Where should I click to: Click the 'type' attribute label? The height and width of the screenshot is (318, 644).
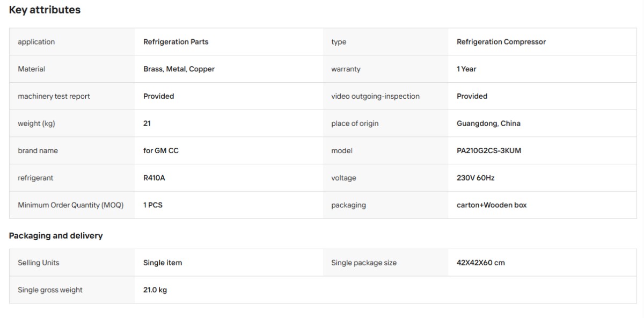[x=339, y=42]
